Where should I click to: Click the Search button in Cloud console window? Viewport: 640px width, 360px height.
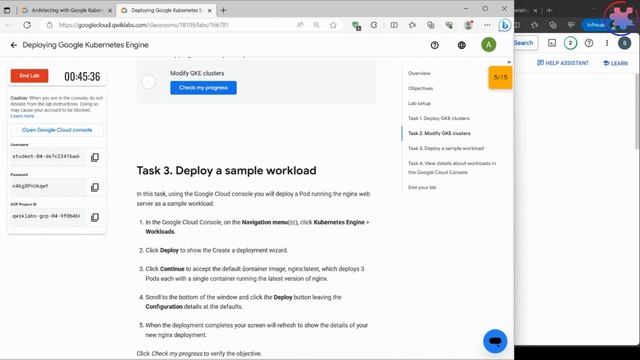[524, 43]
